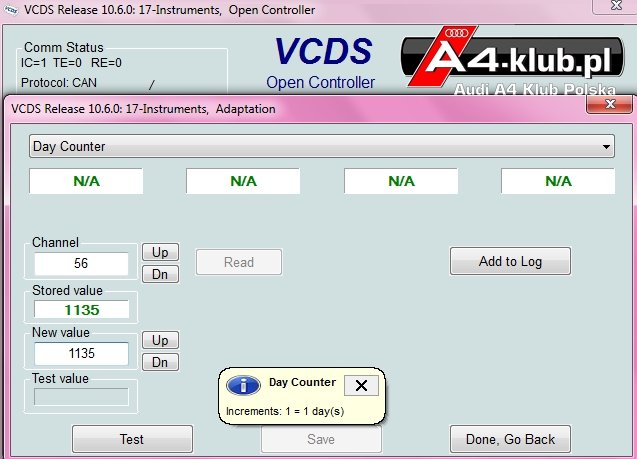Click the Stored value field 1135
The image size is (637, 459).
81,310
